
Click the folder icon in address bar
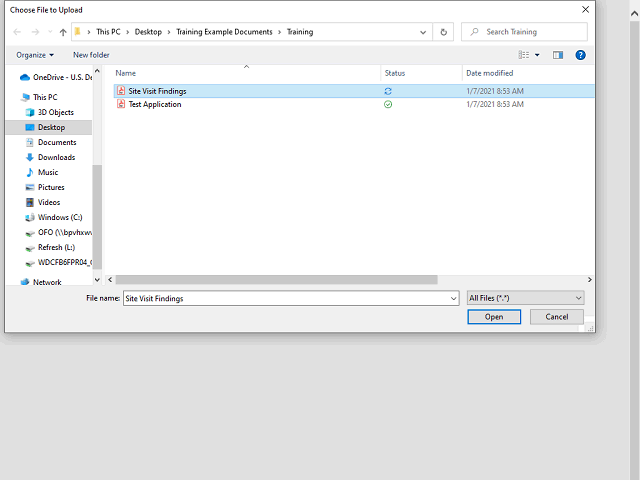(78, 31)
